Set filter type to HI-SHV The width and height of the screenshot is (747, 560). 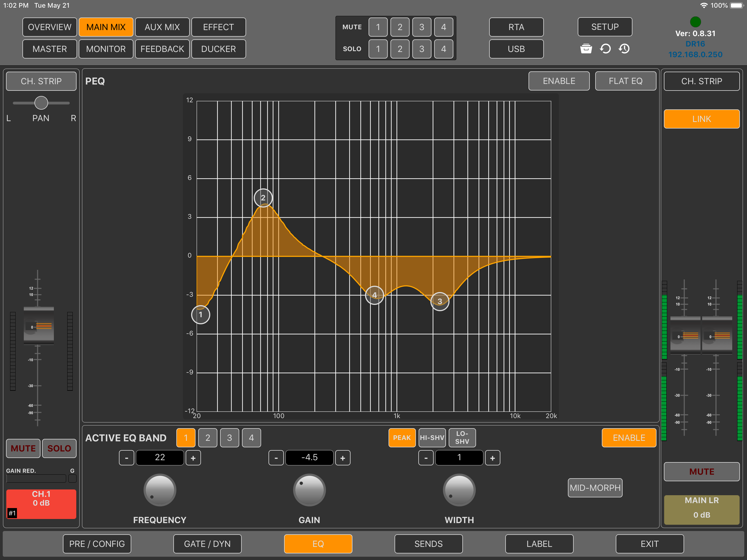(x=432, y=438)
